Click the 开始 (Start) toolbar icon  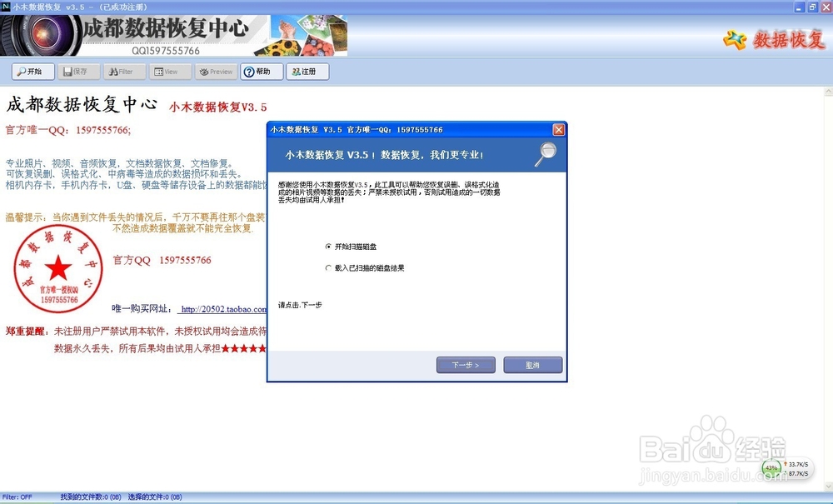(32, 72)
